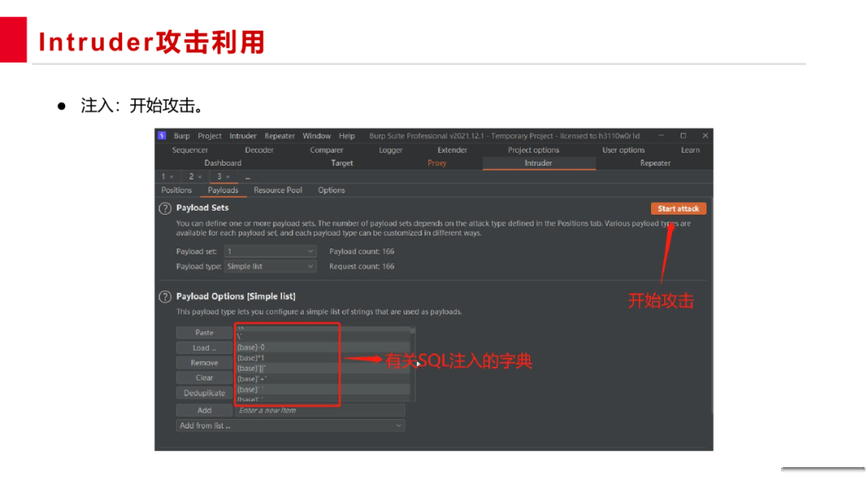The image size is (868, 489).
Task: Switch to the Decoder tab
Action: tap(259, 150)
